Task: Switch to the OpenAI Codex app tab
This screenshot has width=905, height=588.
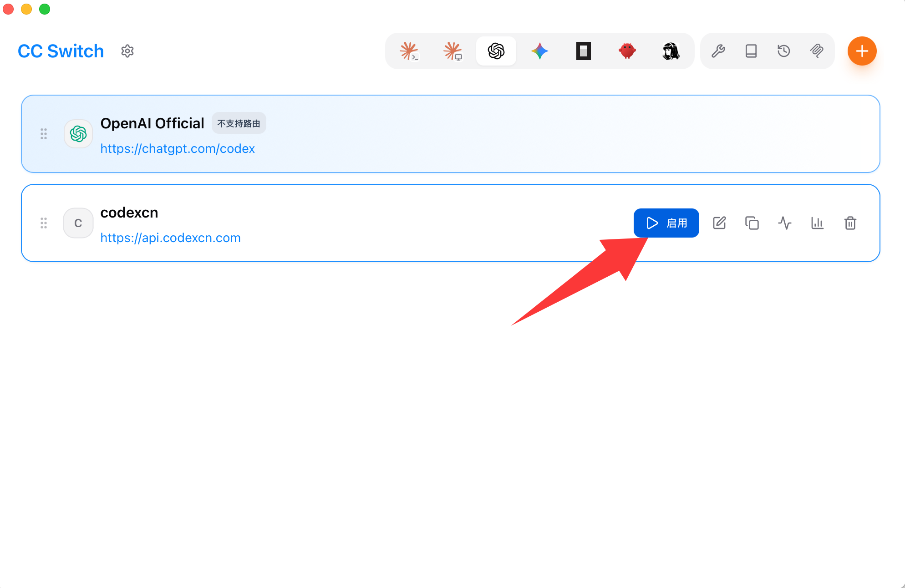Action: [496, 51]
